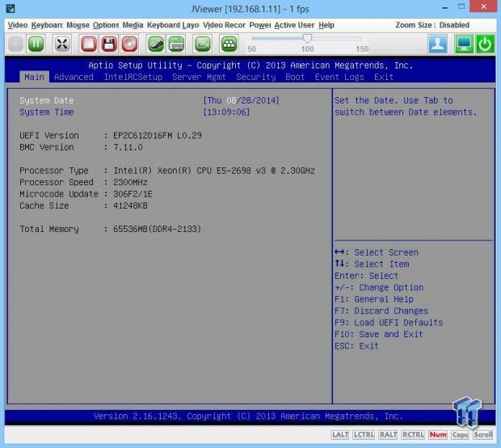Click the green monitor status icon
Viewport: 501px width, 448px height.
464,44
